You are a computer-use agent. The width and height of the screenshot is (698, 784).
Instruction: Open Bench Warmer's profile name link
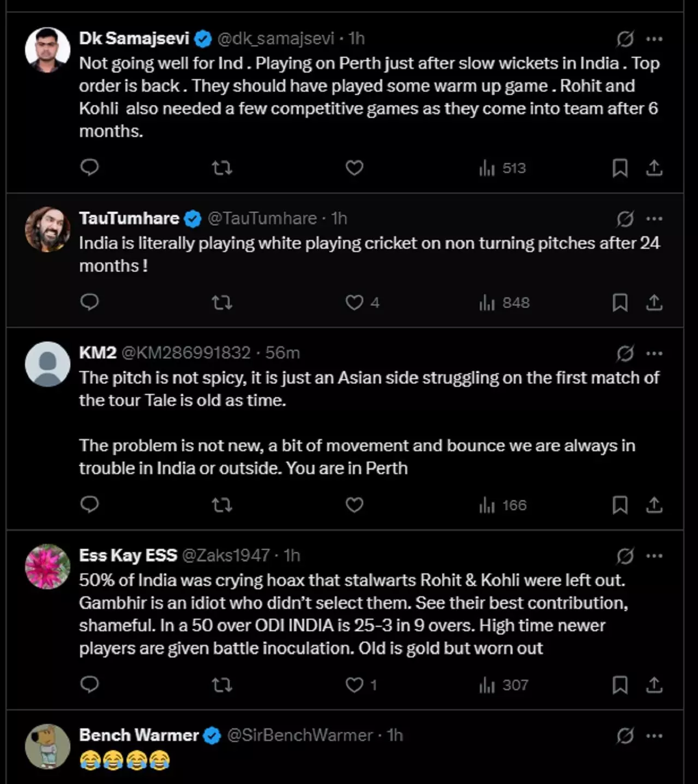pos(139,735)
